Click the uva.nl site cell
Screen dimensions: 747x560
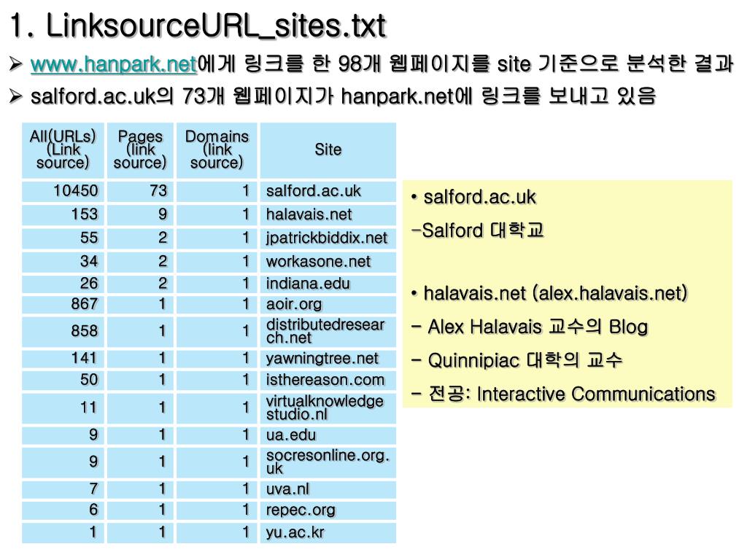[328, 489]
